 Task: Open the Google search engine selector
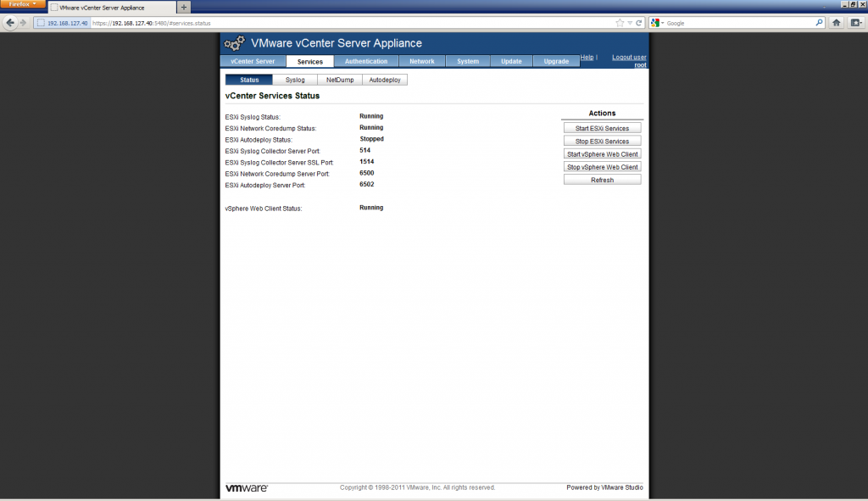pyautogui.click(x=658, y=23)
